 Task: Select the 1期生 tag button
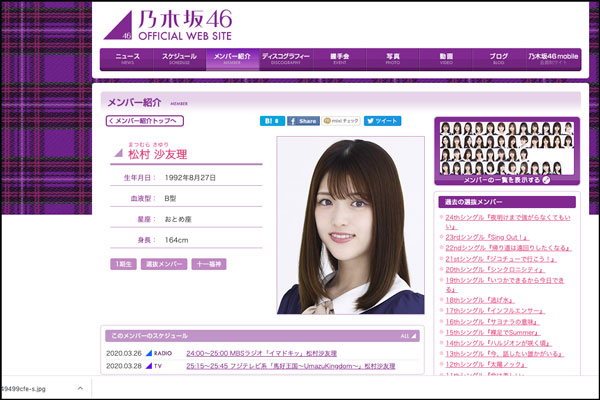pos(121,264)
